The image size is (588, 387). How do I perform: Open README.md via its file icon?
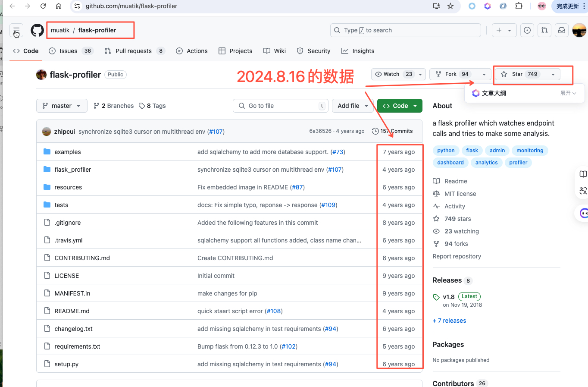point(47,311)
